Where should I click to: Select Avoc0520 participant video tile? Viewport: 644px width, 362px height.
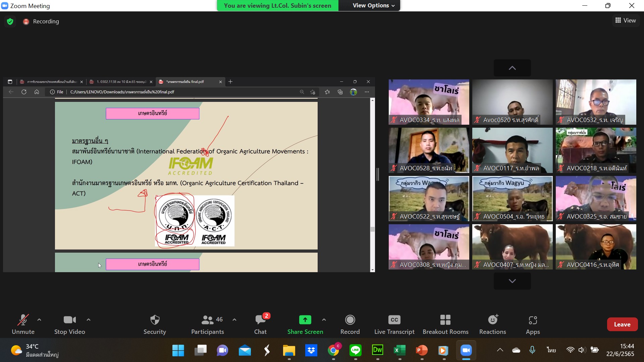click(512, 102)
